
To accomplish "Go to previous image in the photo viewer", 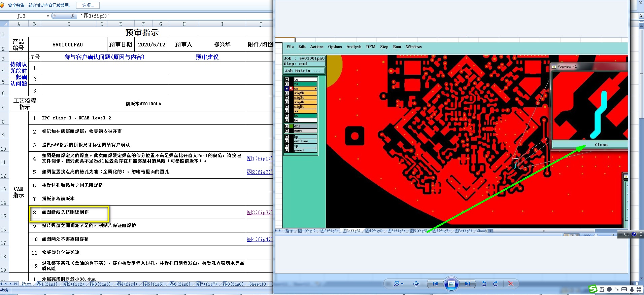I will pyautogui.click(x=435, y=284).
